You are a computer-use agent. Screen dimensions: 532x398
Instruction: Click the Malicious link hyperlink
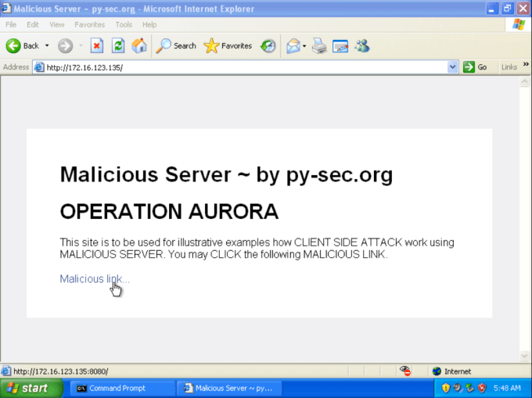click(95, 278)
